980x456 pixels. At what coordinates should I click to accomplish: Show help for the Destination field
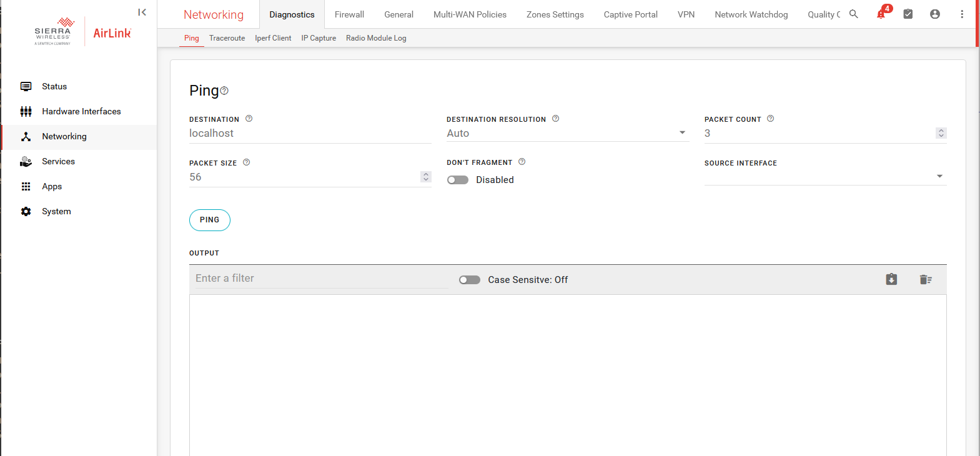tap(249, 119)
